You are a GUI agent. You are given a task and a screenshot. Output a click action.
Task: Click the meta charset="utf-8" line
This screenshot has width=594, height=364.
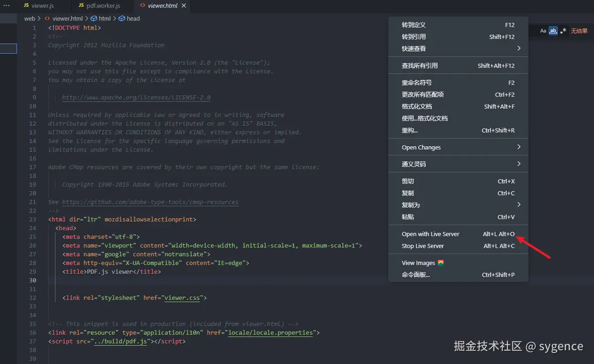(101, 237)
